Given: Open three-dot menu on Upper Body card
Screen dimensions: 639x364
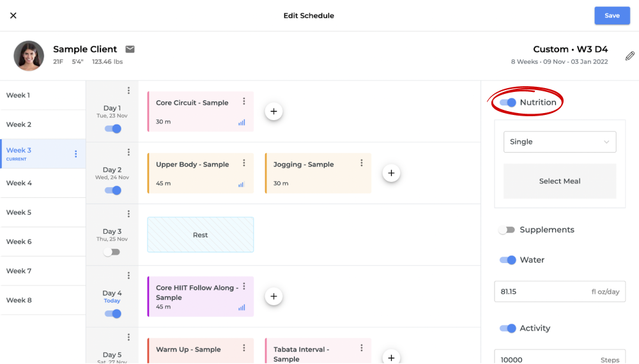Looking at the screenshot, I should (243, 163).
